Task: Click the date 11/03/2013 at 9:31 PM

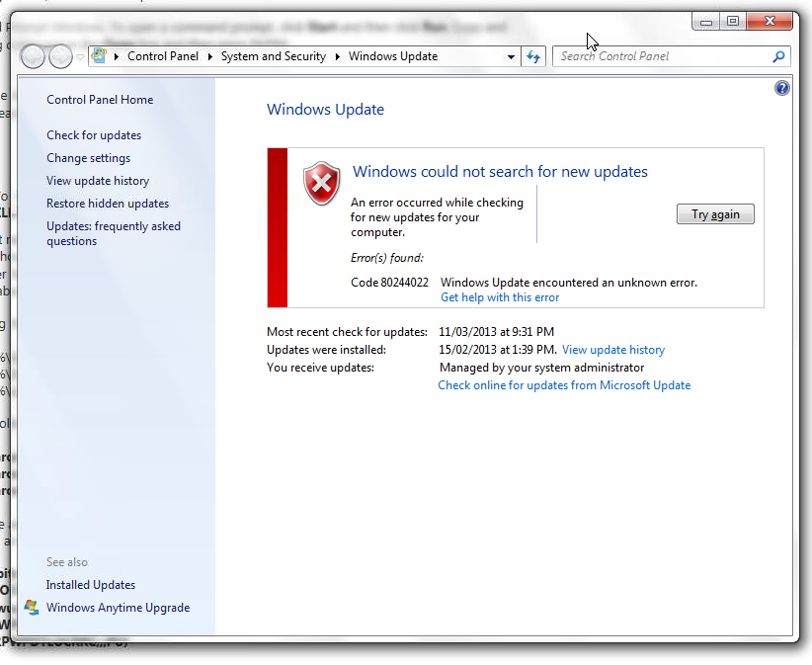Action: tap(496, 331)
